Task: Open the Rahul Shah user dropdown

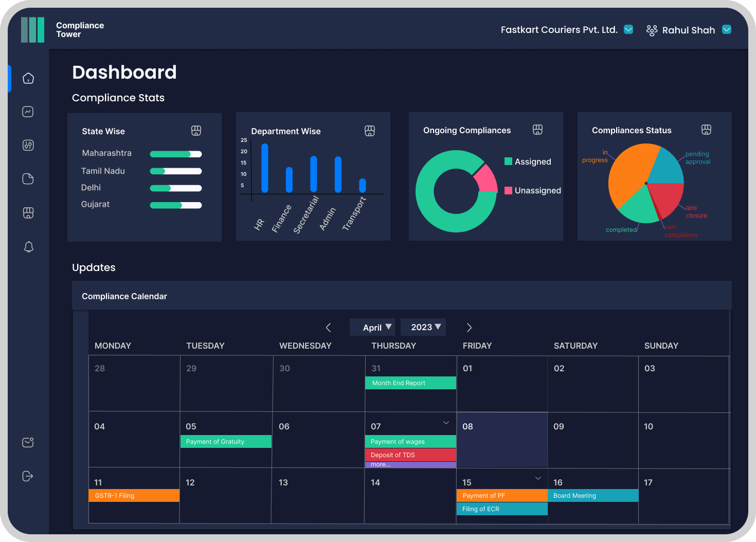Action: click(x=727, y=29)
